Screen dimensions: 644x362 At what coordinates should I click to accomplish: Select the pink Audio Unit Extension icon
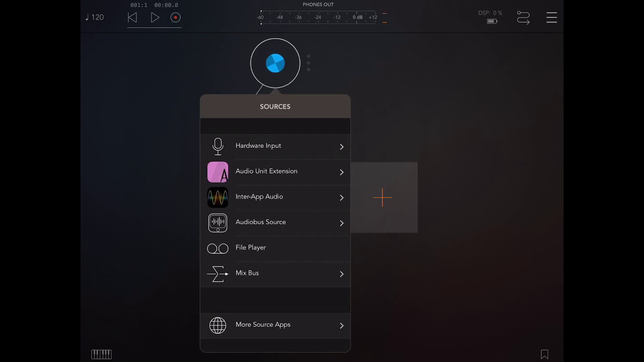click(218, 172)
